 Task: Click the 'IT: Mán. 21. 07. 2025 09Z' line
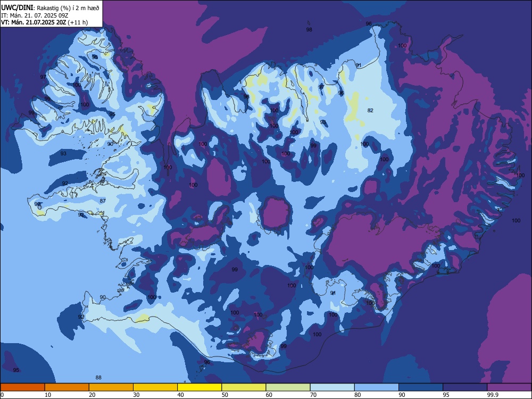[x=35, y=15]
